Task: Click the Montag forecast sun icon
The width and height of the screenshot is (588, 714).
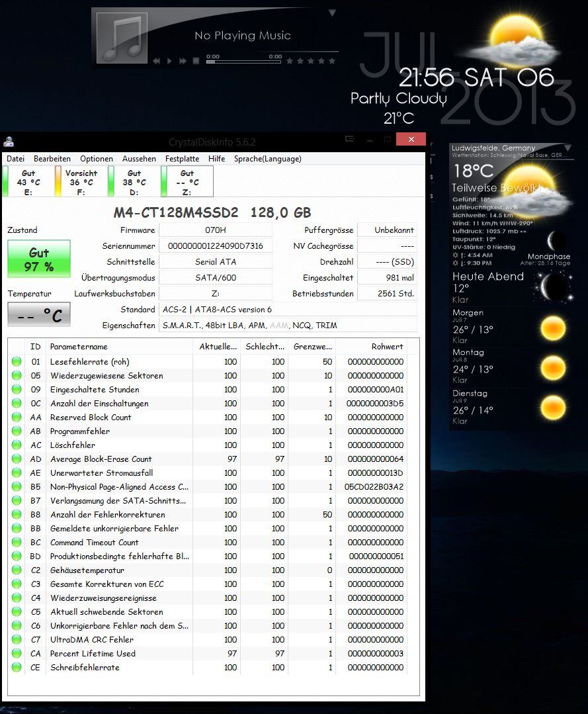Action: tap(553, 368)
